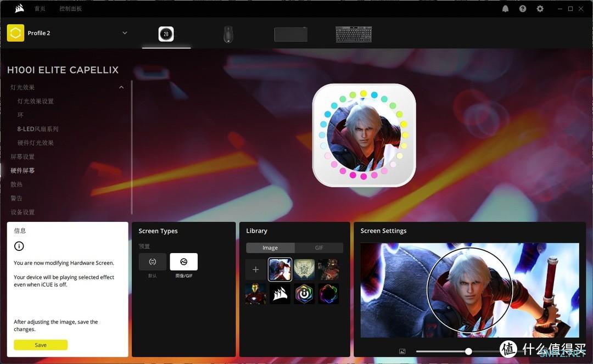Image resolution: width=593 pixels, height=364 pixels.
Task: Open 散热 in the sidebar
Action: pyautogui.click(x=16, y=184)
